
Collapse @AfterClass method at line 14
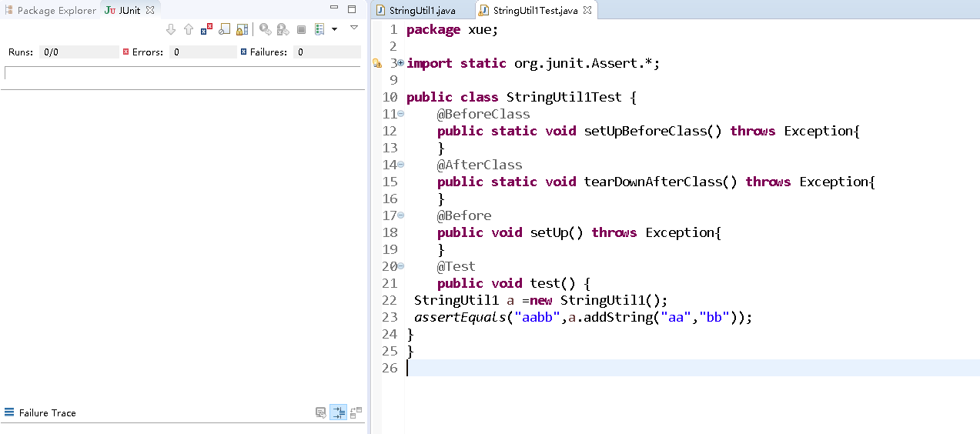pos(401,165)
